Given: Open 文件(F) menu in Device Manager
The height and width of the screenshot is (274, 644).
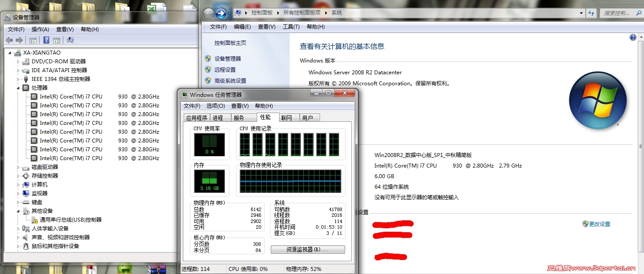Looking at the screenshot, I should click(x=16, y=29).
